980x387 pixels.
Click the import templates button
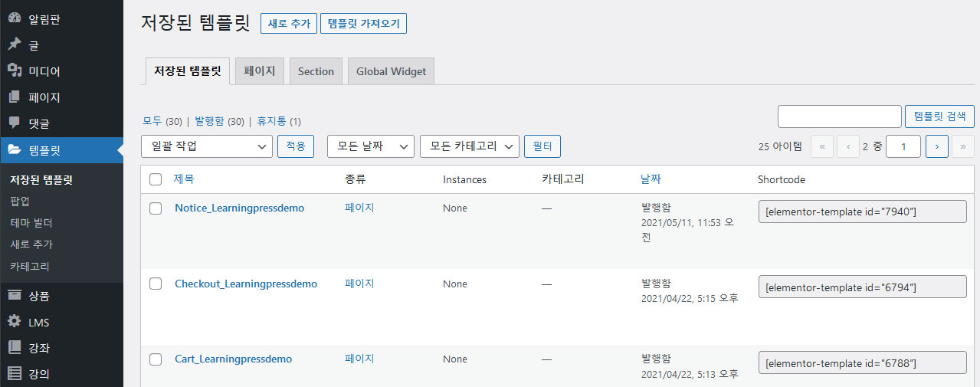(363, 24)
